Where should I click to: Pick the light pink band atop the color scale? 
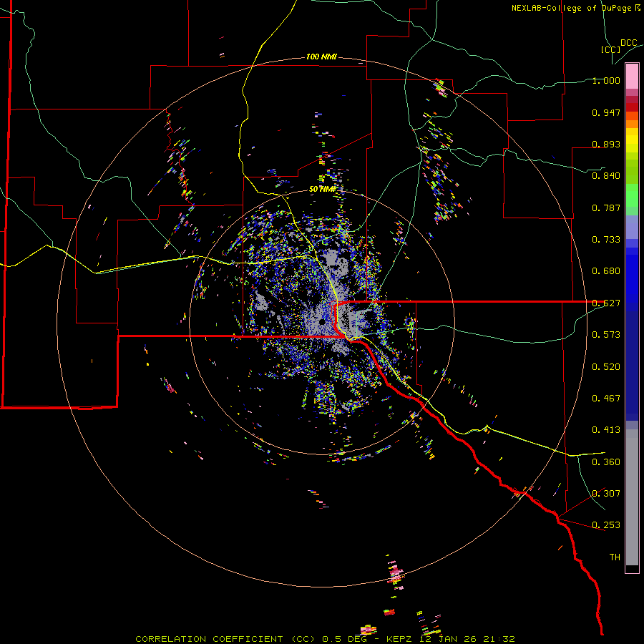632,77
